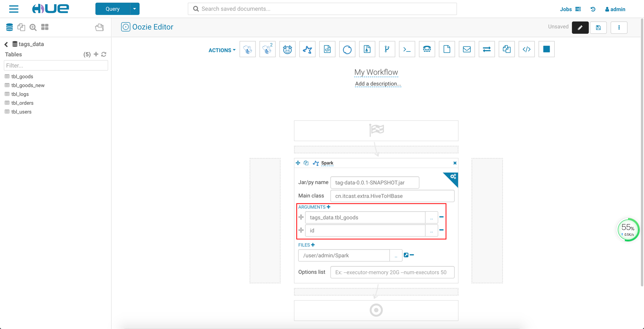Select the tbl_orders table
Image resolution: width=644 pixels, height=329 pixels.
pos(22,103)
